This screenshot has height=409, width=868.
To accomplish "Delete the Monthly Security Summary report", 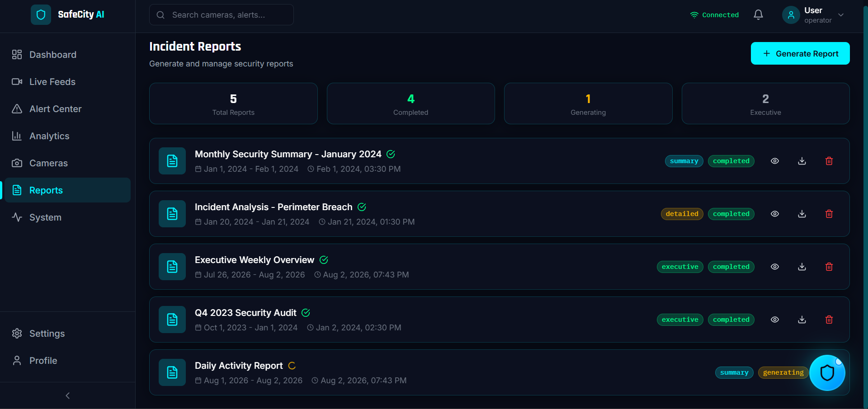I will tap(829, 161).
